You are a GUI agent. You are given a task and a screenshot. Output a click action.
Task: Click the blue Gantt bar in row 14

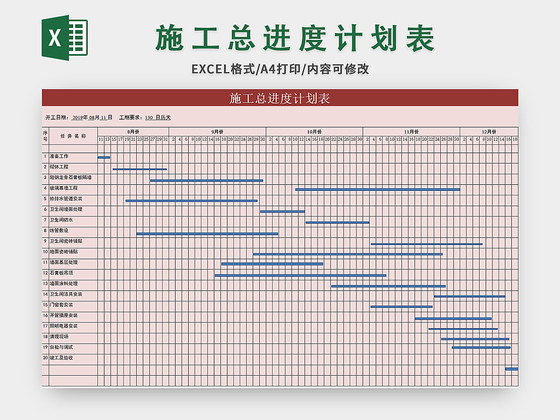470,296
